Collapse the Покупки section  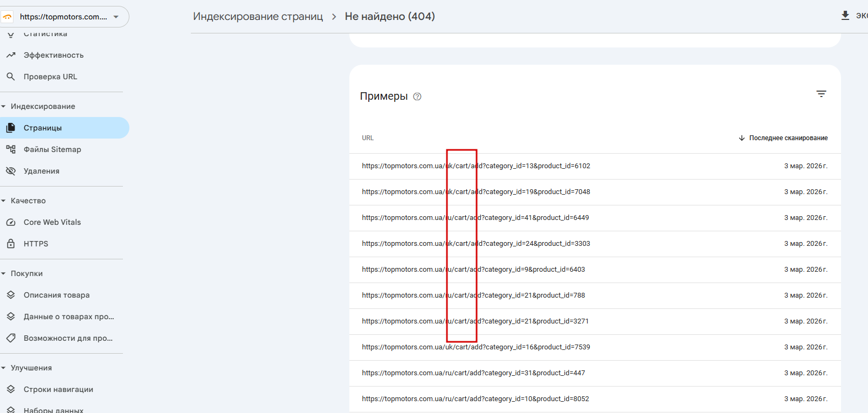point(4,273)
